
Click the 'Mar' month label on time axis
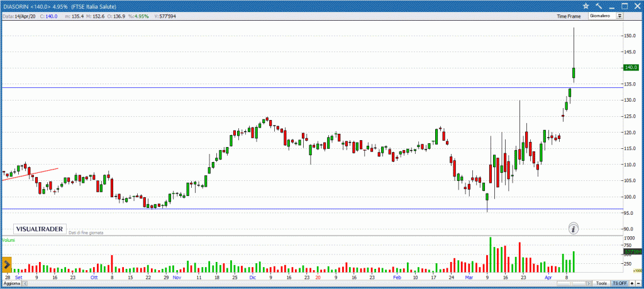[x=469, y=278]
